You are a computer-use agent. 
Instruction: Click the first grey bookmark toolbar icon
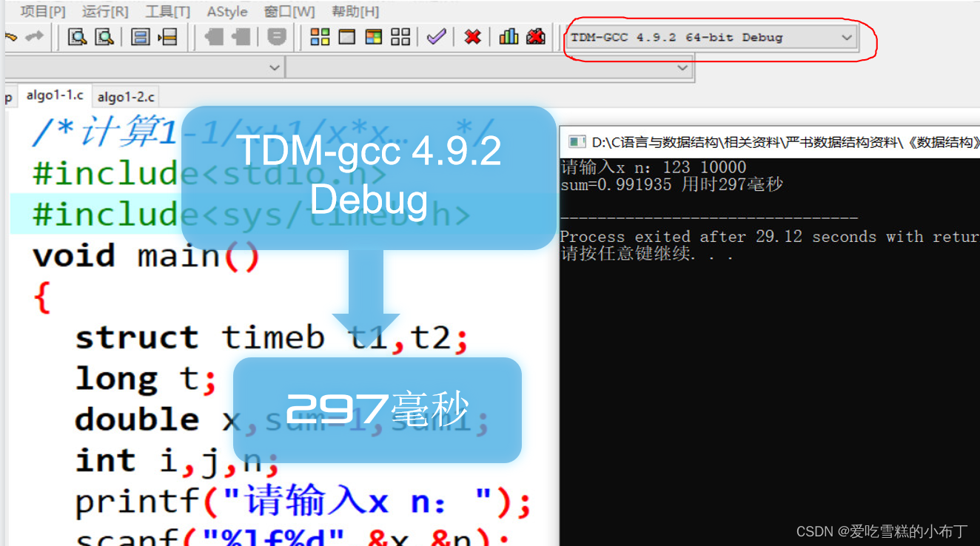coord(214,36)
